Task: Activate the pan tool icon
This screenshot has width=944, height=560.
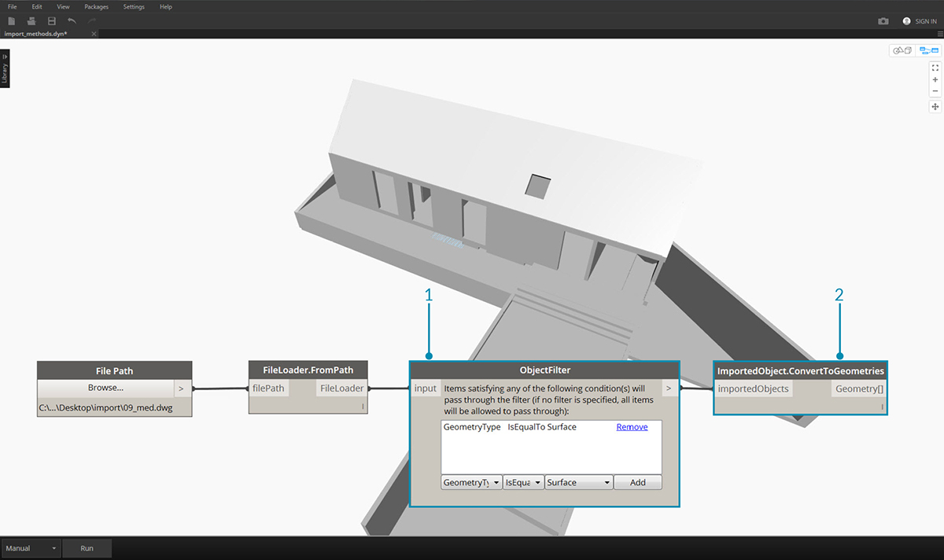Action: tap(935, 106)
